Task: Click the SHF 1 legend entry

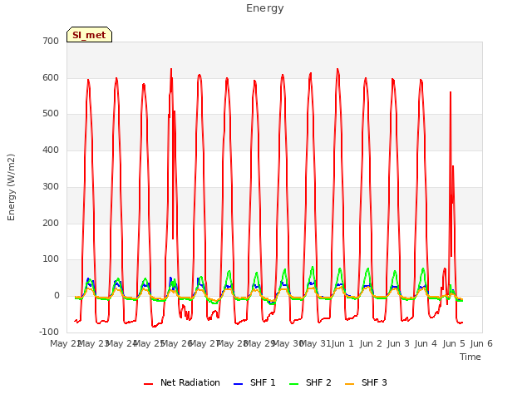Action: [x=254, y=382]
